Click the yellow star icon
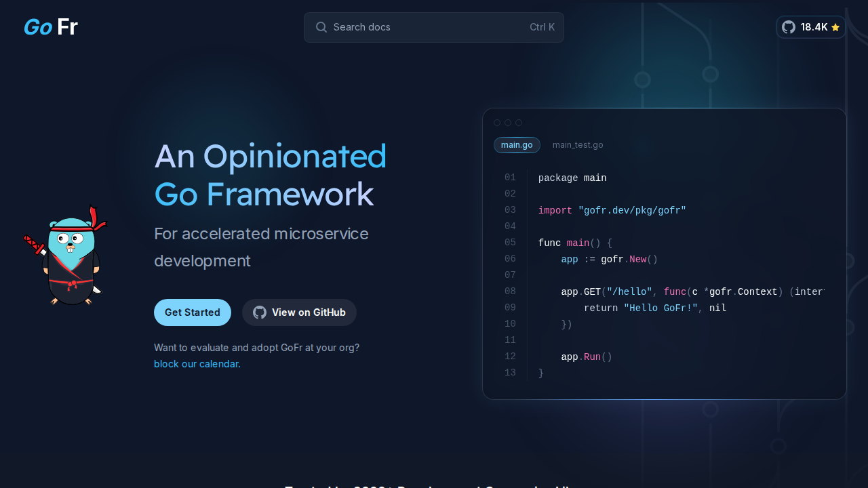 835,27
